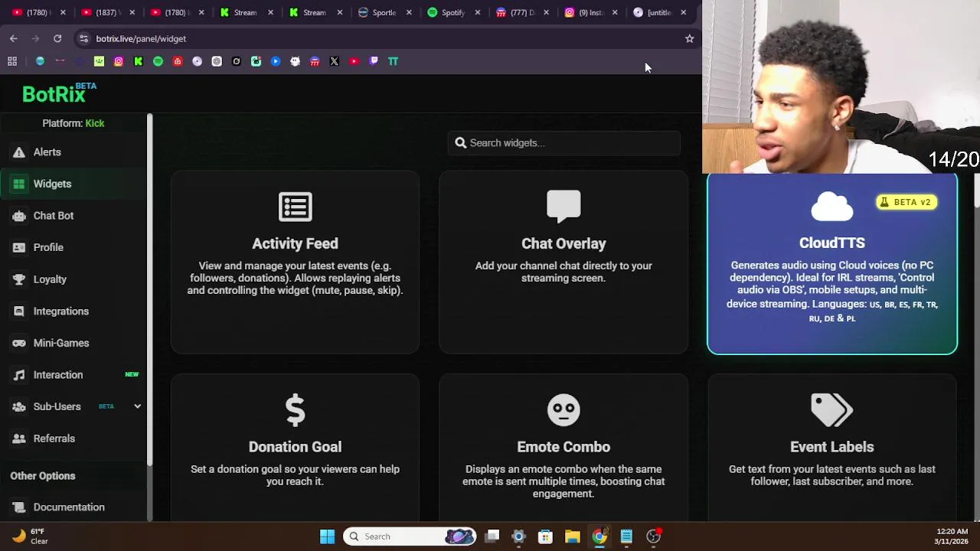The height and width of the screenshot is (551, 980).
Task: Open the CloudTTS widget card
Action: point(832,264)
